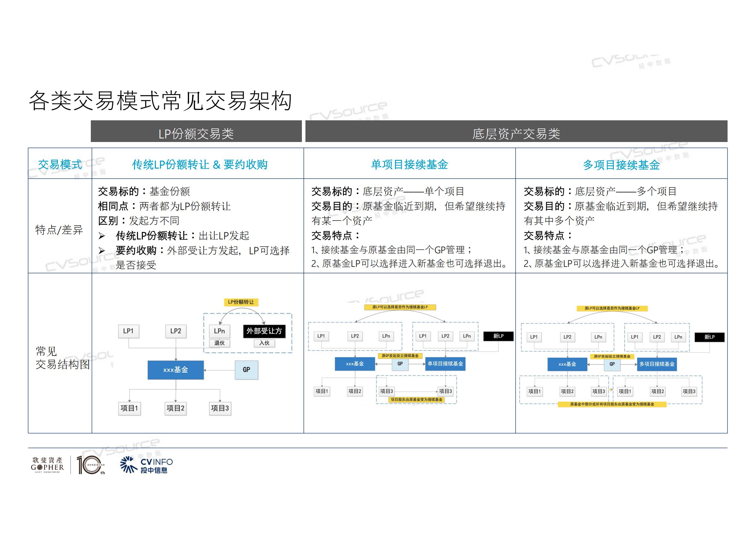The height and width of the screenshot is (535, 756).
Task: Click the 特点/差异 row label
Action: coord(59,230)
